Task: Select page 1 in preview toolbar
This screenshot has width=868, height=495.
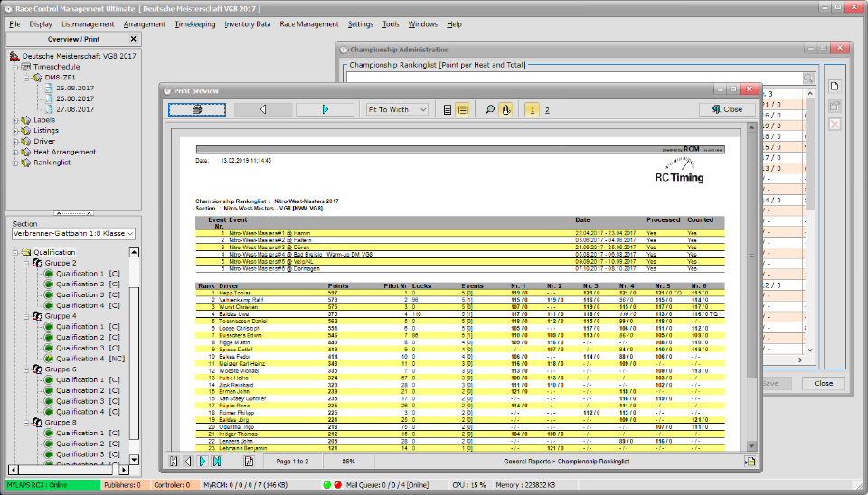Action: (532, 110)
